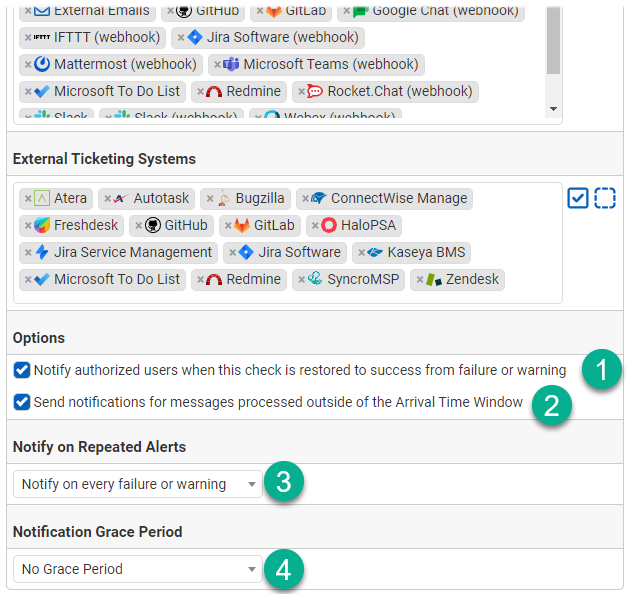The width and height of the screenshot is (629, 594).
Task: Click the Bugzilla tag text
Action: [x=260, y=199]
